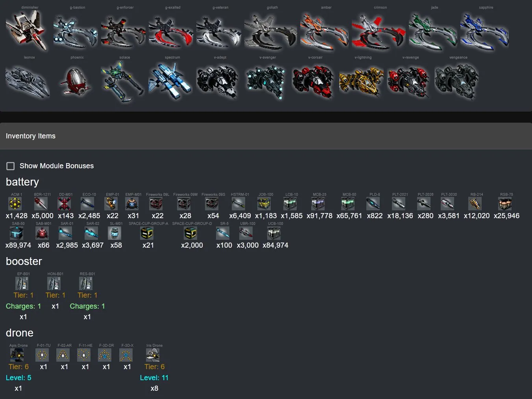
Task: Click the HON-B01 booster icon
Action: [x=54, y=283]
